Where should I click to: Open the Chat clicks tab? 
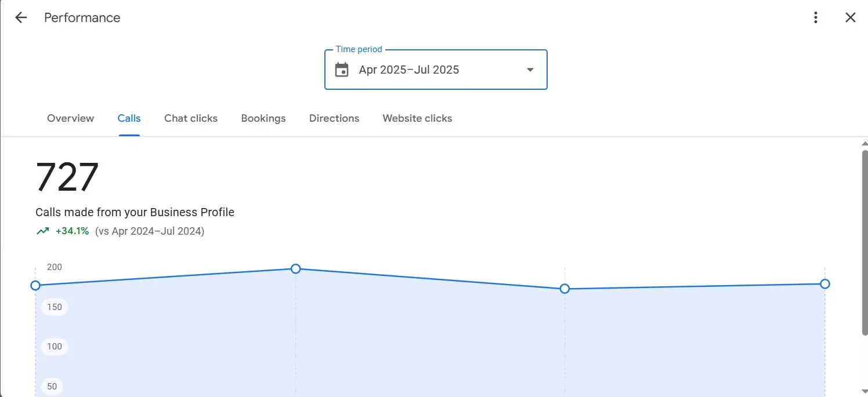[x=191, y=118]
